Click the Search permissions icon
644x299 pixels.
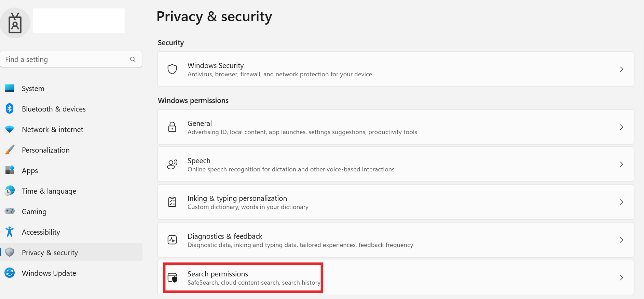coord(173,277)
